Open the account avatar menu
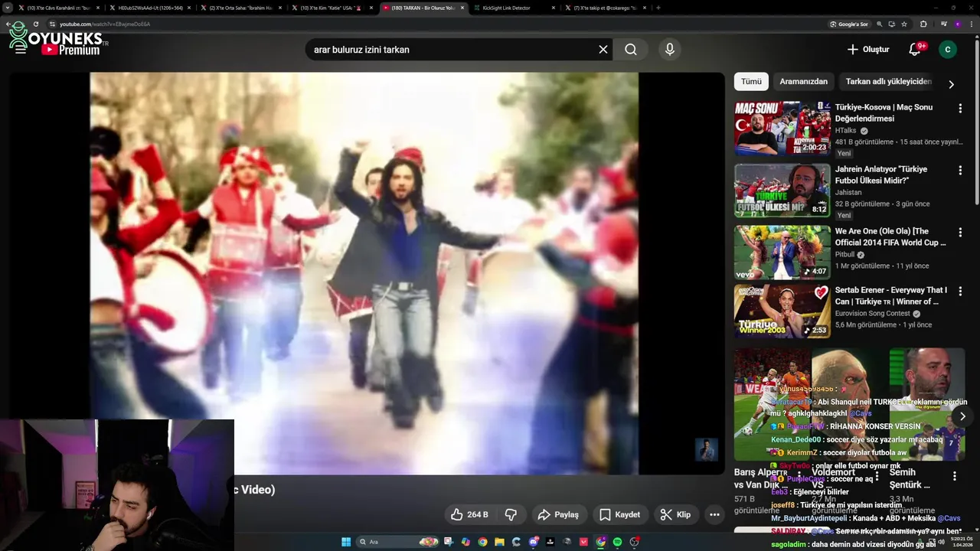 click(x=948, y=50)
